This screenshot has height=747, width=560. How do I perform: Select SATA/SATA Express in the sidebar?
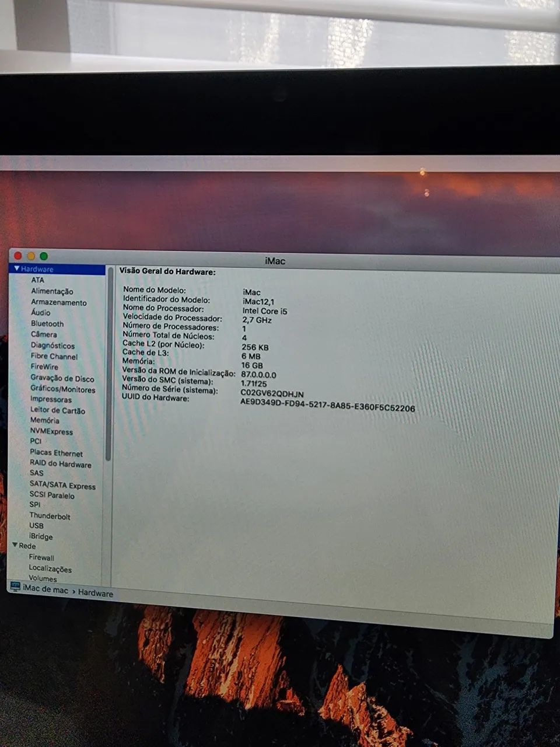click(63, 486)
